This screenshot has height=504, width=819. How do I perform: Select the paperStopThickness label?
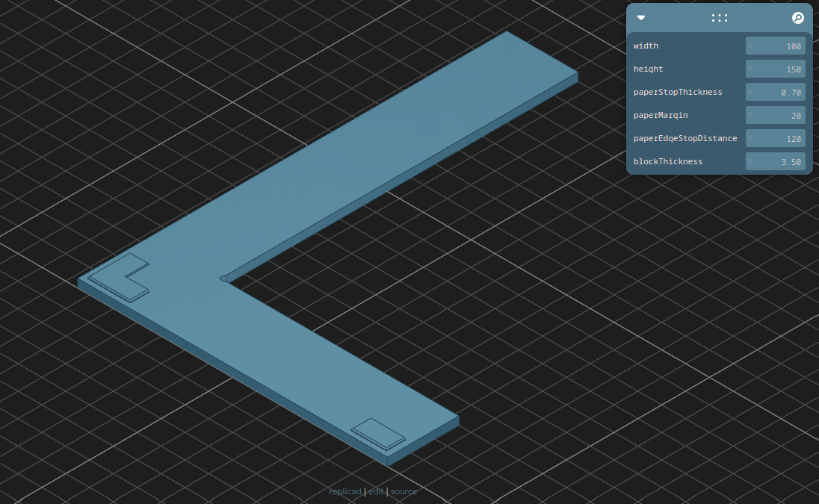pos(678,93)
